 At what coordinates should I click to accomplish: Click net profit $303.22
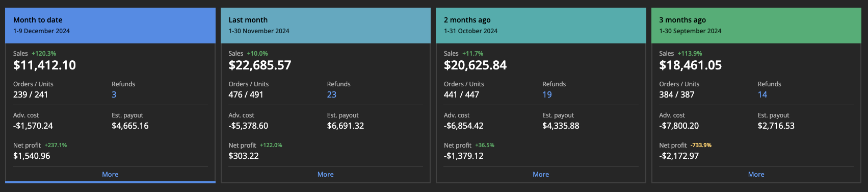point(244,156)
